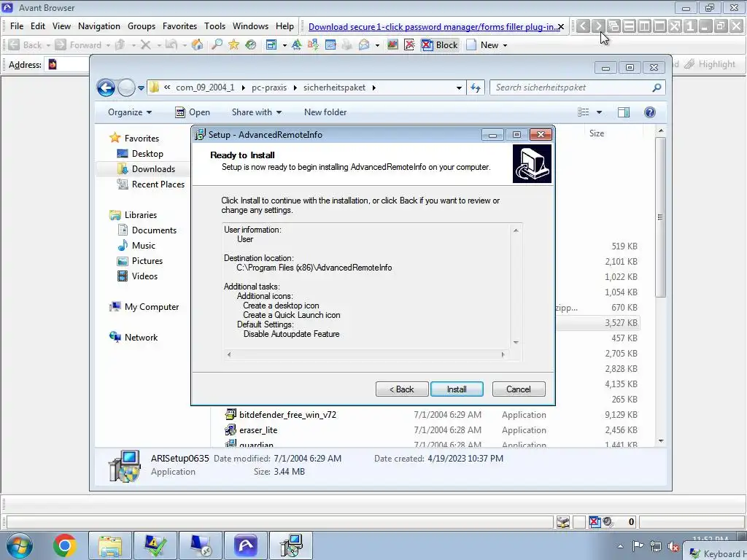Click 'pc-praxis' in the Explorer breadcrumb
The width and height of the screenshot is (747, 560).
coord(269,87)
